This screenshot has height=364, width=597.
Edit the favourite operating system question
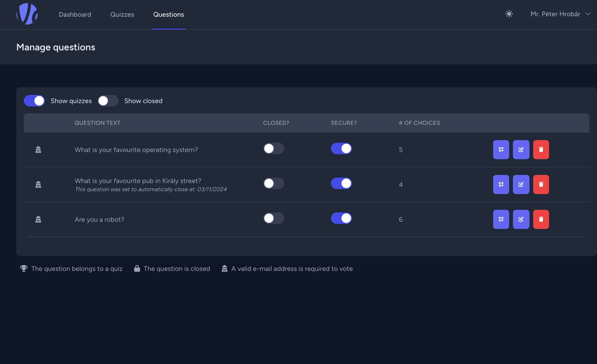click(x=521, y=149)
